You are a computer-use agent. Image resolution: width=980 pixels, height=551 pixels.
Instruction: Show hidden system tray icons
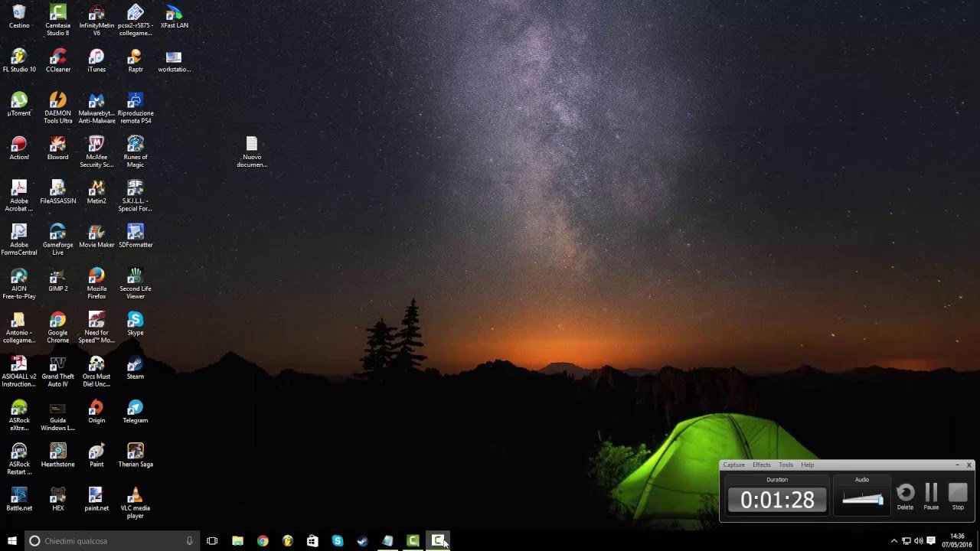(x=893, y=541)
